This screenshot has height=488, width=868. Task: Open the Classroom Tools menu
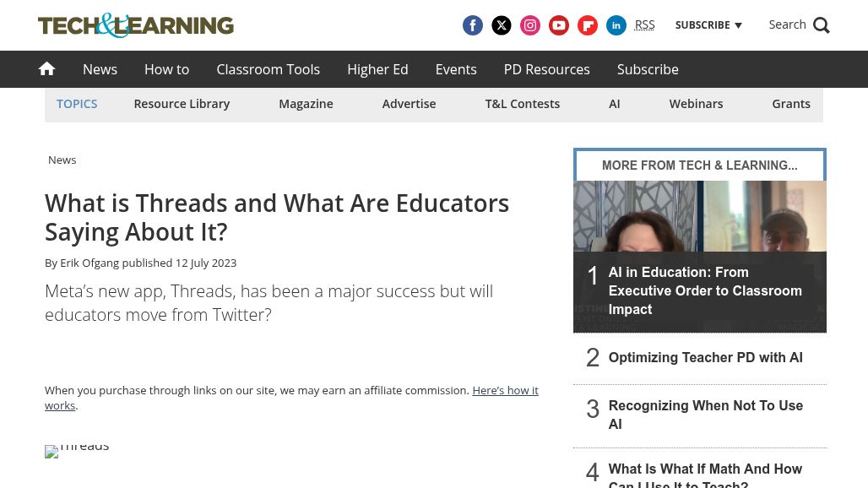tap(268, 69)
